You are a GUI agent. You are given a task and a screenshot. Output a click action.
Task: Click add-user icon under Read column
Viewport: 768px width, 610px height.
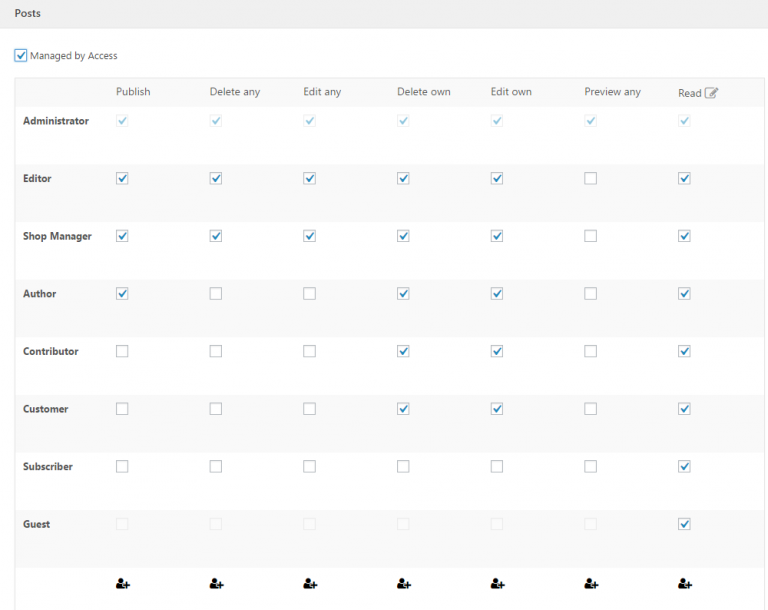point(685,584)
